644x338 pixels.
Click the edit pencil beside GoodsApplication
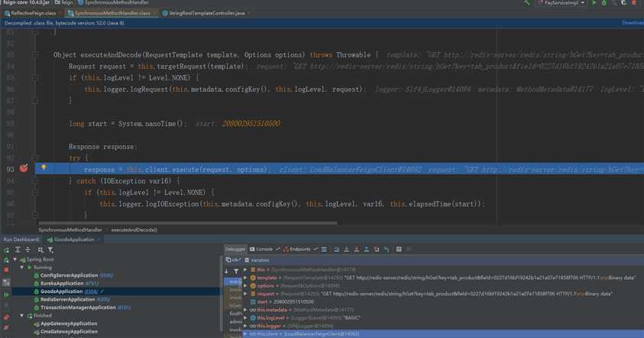(x=102, y=291)
